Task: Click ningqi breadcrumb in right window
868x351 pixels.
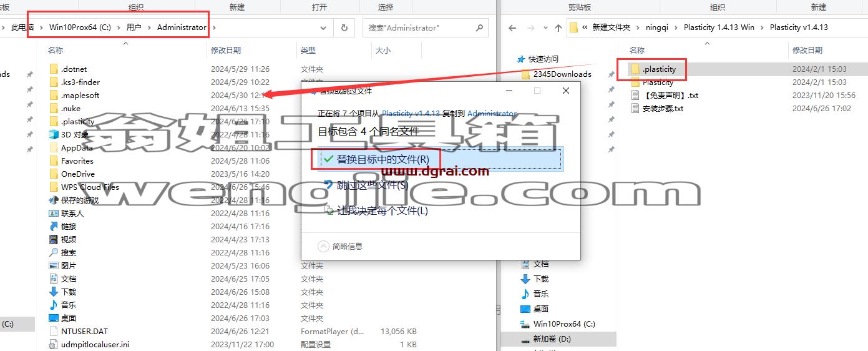Action: tap(658, 27)
